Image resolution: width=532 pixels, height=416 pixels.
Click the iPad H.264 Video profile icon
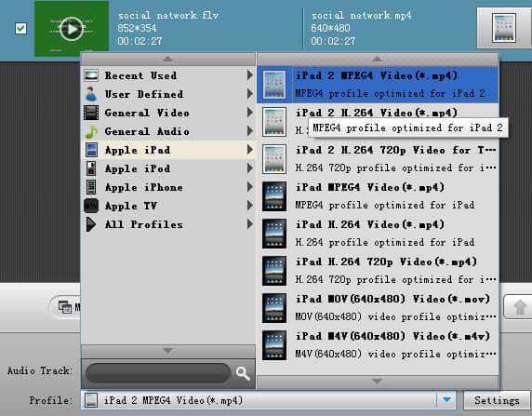(274, 234)
